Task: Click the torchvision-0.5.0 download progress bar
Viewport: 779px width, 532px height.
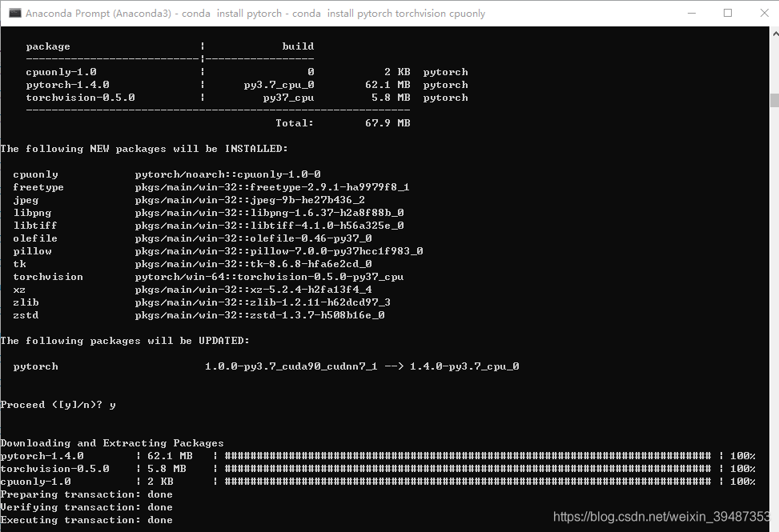Action: coord(468,469)
